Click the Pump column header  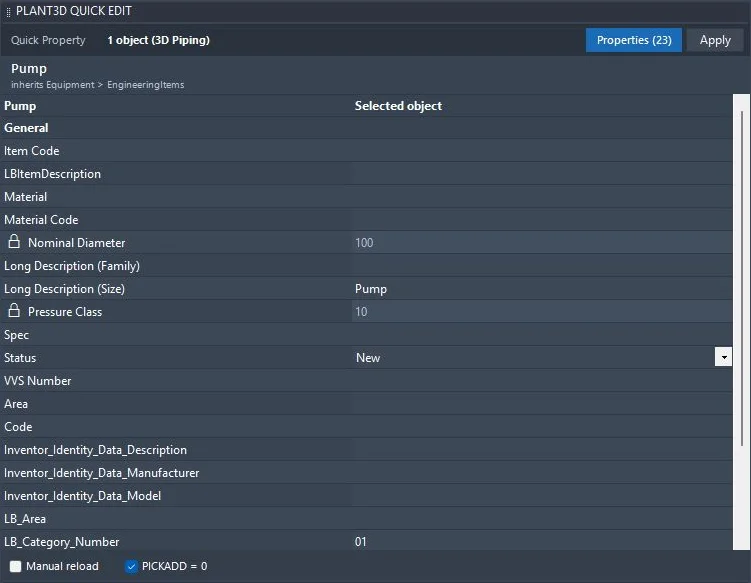20,106
